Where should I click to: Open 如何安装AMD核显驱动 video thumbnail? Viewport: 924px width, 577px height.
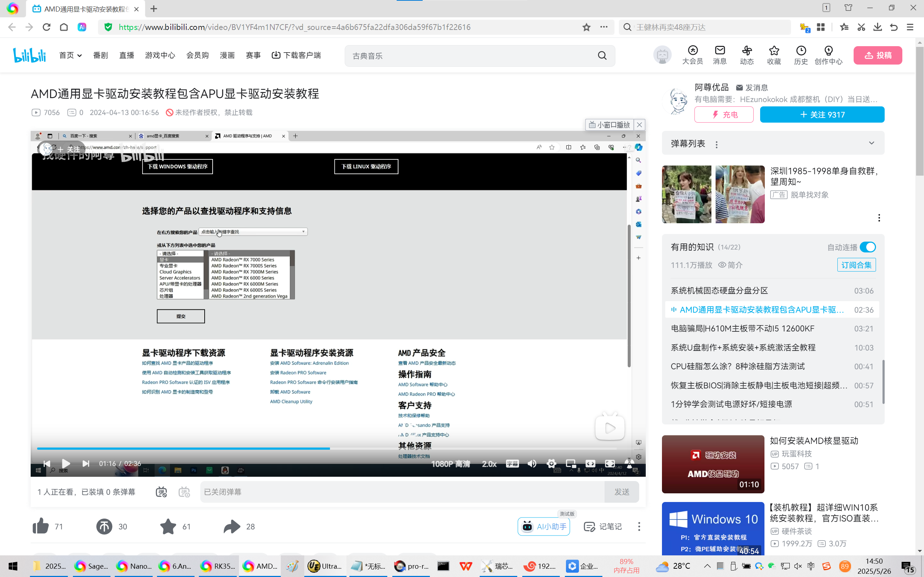[x=712, y=464]
